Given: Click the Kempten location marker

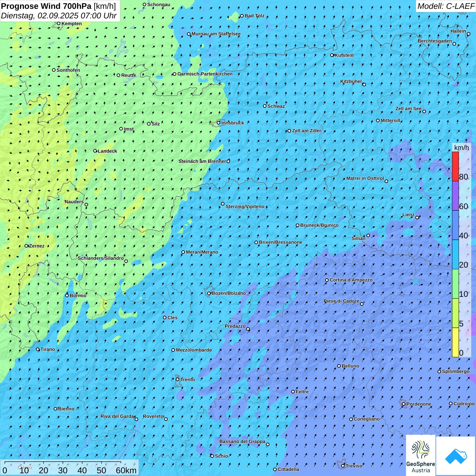Looking at the screenshot, I should (58, 23).
